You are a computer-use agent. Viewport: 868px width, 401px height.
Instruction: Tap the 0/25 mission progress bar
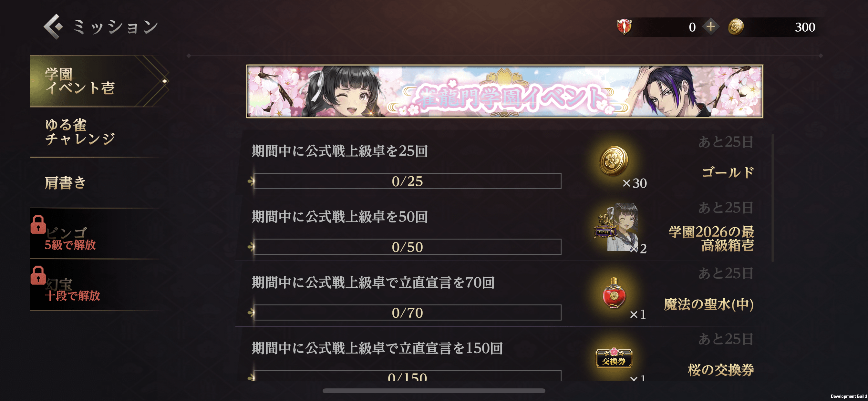[407, 181]
